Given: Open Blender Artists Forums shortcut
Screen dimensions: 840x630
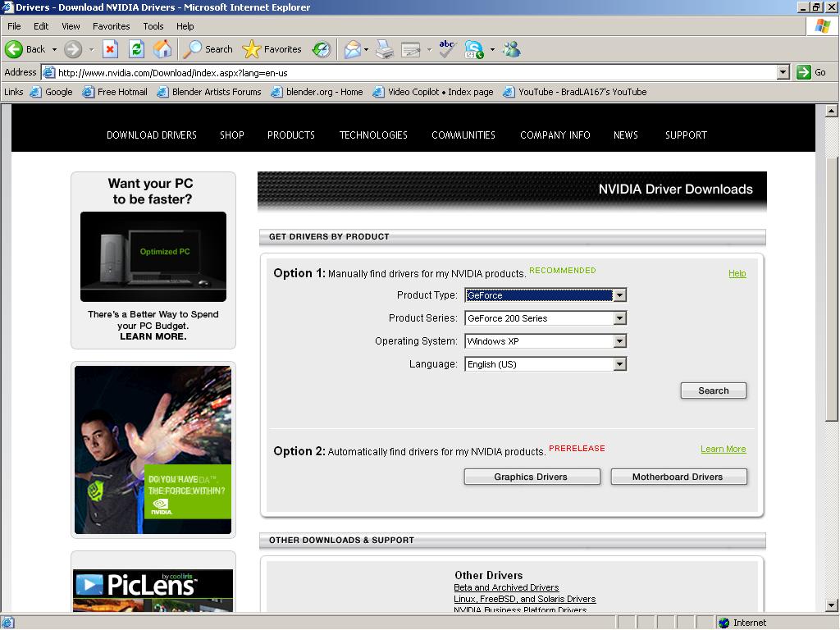Looking at the screenshot, I should (209, 92).
